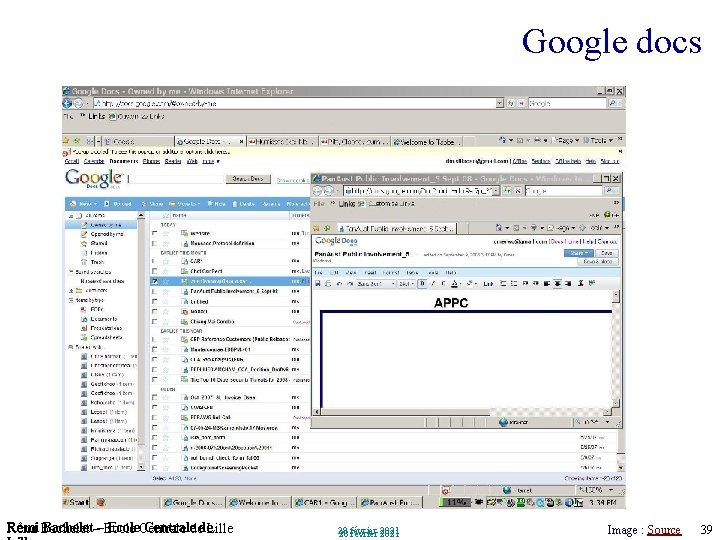This screenshot has width=720, height=540.
Task: Click the Save button in document window
Action: [607, 253]
